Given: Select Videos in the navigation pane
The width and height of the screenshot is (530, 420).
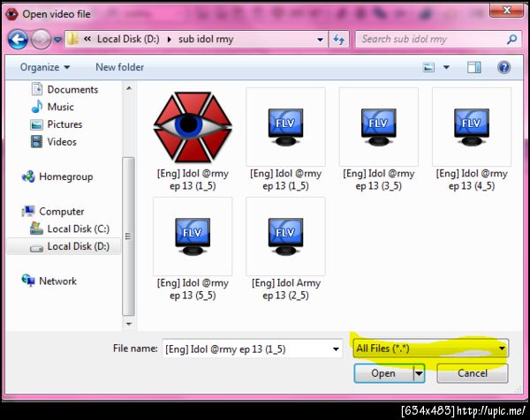Looking at the screenshot, I should (53, 142).
